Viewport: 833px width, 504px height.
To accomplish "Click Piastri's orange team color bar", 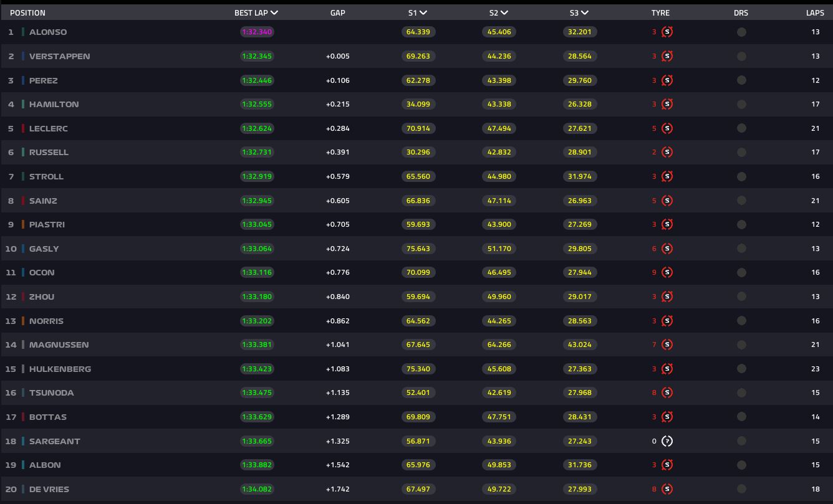I will [23, 224].
